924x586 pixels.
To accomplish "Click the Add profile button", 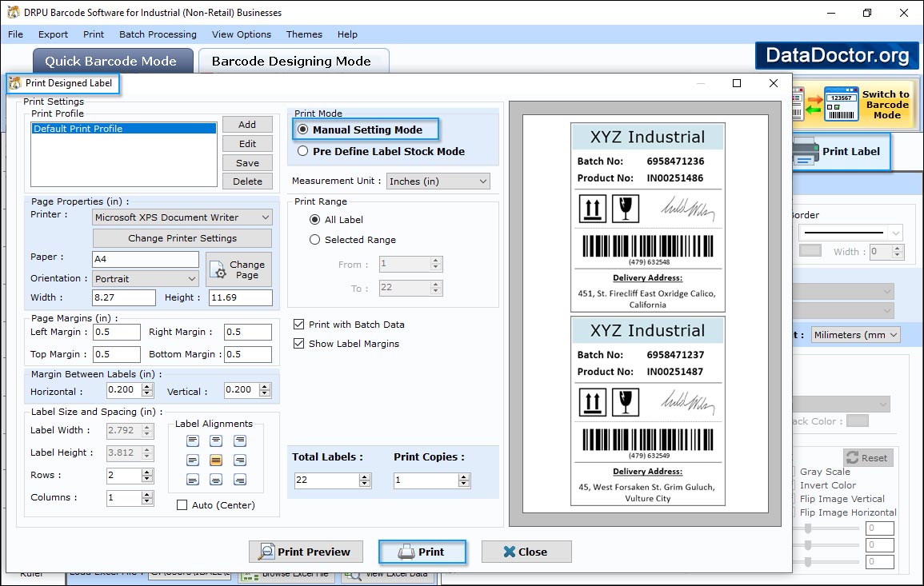I will (247, 124).
